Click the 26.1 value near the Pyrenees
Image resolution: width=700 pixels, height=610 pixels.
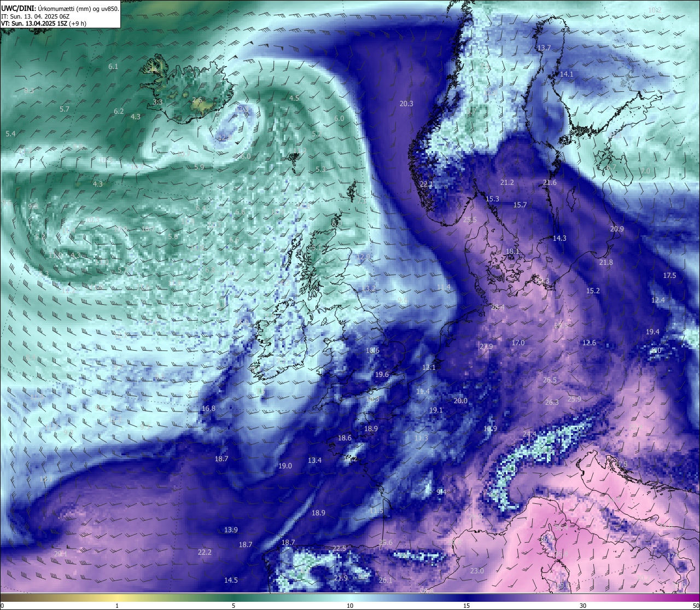(x=386, y=580)
